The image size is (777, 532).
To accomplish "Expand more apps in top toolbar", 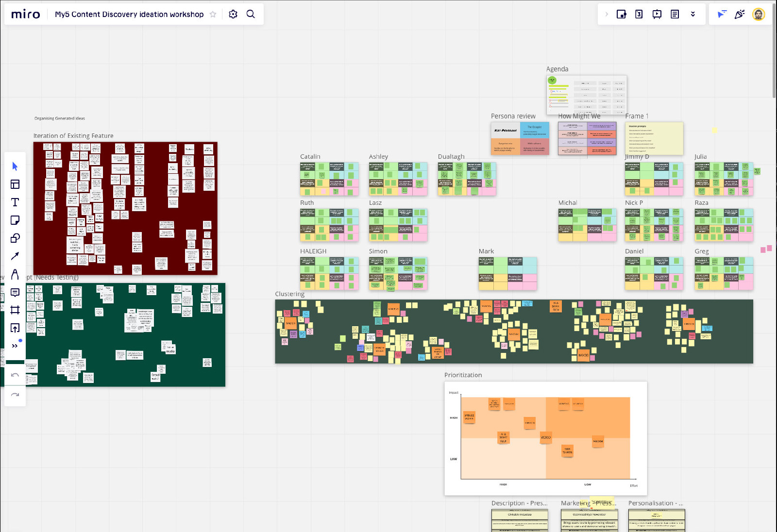I will 693,15.
